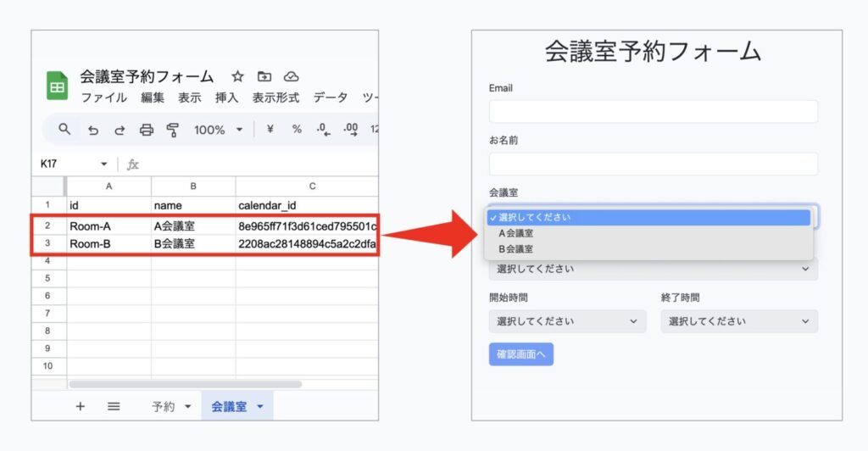
Task: Open the 表示形式 menu
Action: click(x=275, y=98)
